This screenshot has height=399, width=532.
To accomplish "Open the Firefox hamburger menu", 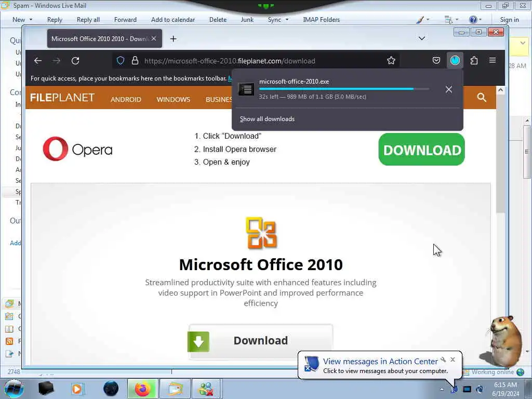I will (493, 60).
